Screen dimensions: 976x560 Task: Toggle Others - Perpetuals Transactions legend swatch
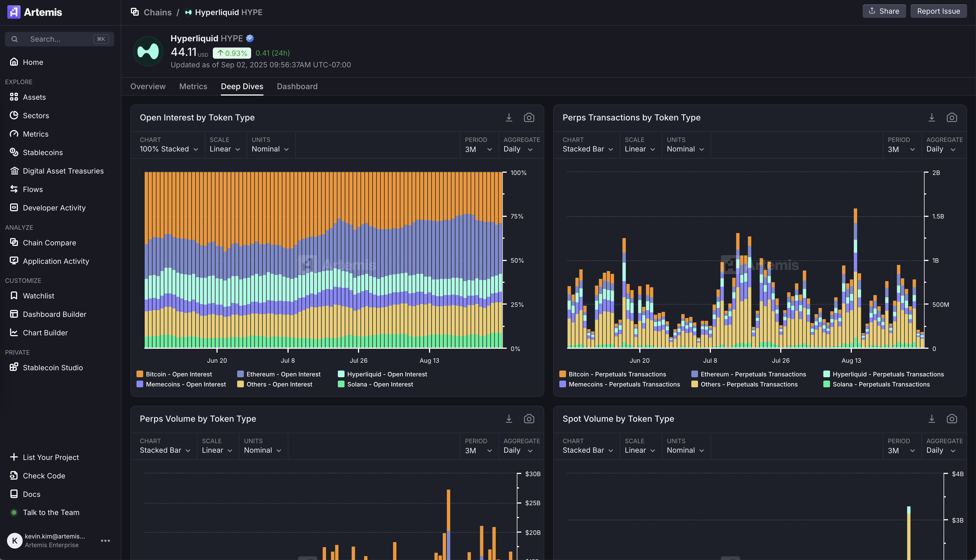(695, 384)
